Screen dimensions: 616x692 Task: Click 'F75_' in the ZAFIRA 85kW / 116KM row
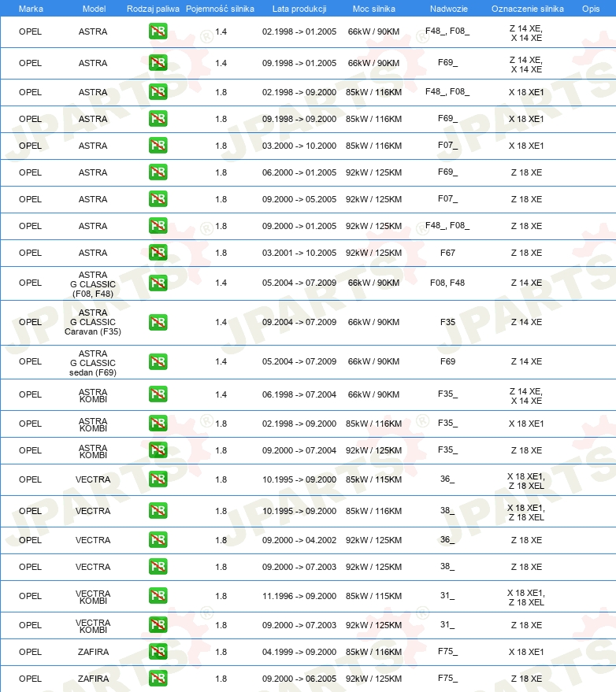tap(447, 651)
